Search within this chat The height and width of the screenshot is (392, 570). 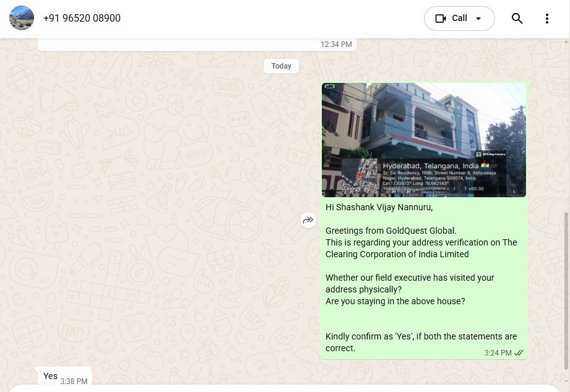point(517,18)
